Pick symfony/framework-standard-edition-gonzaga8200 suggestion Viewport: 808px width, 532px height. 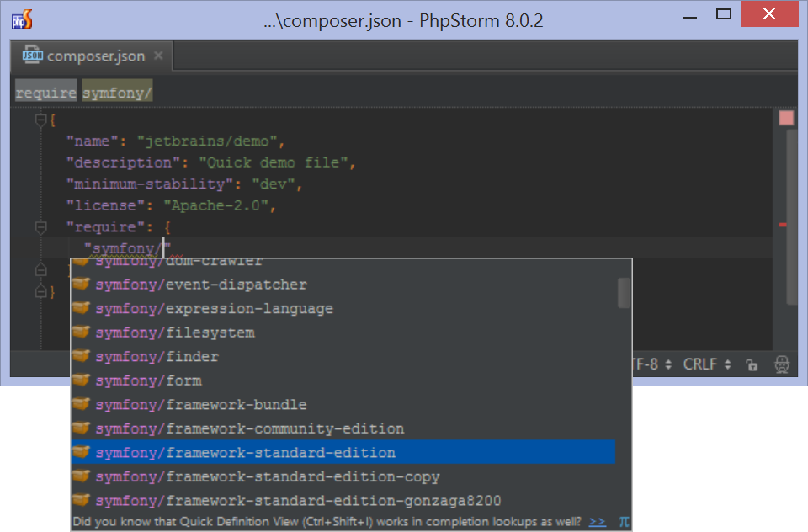343,501
